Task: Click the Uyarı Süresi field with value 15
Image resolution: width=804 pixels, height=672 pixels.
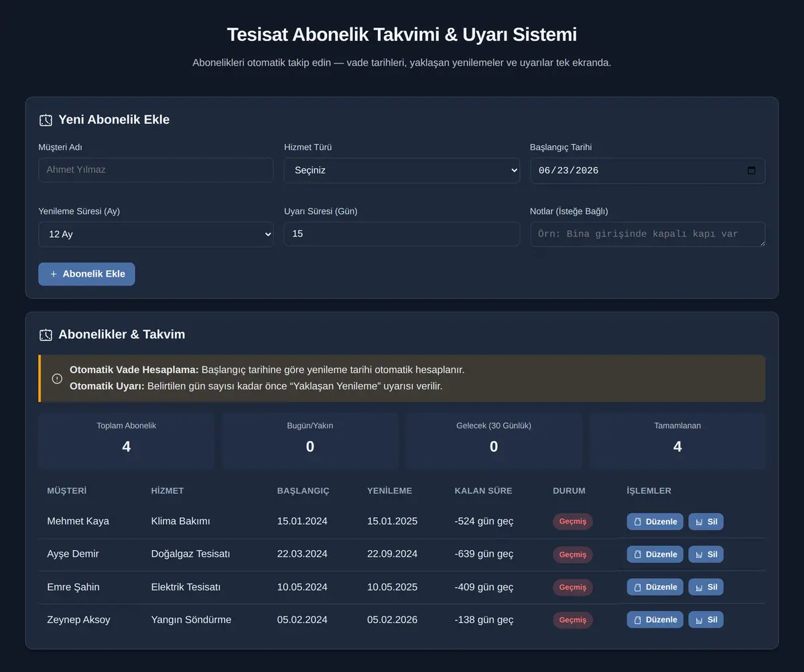Action: tap(402, 234)
